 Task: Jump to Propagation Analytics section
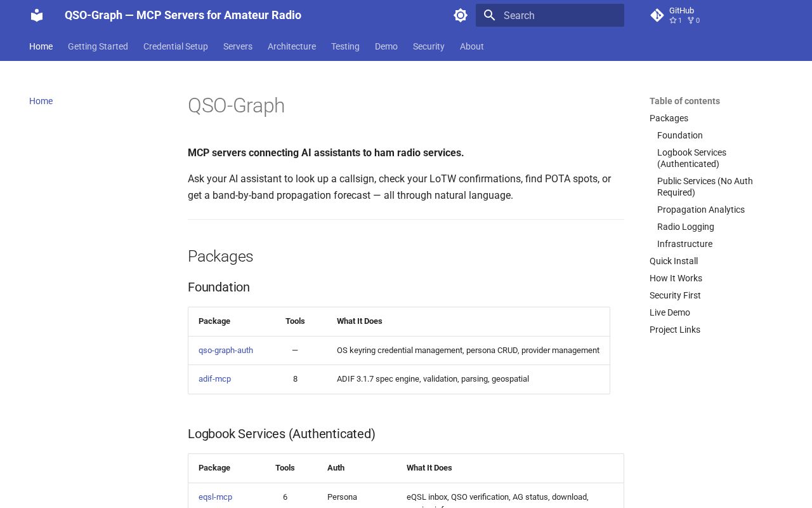coord(701,210)
